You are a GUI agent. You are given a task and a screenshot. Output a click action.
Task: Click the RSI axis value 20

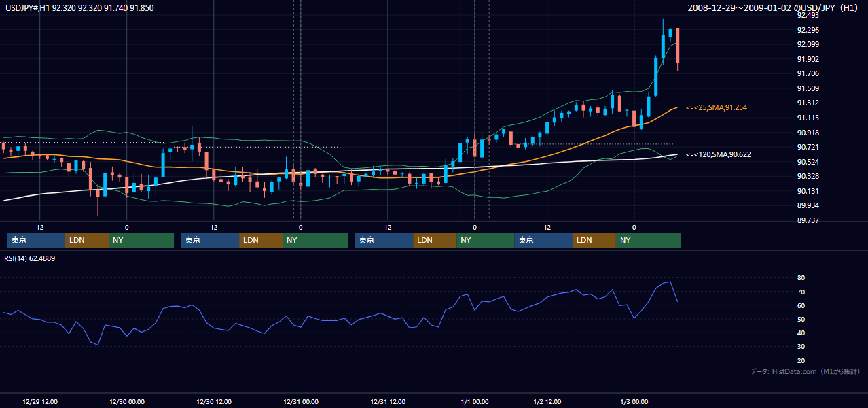coord(801,360)
